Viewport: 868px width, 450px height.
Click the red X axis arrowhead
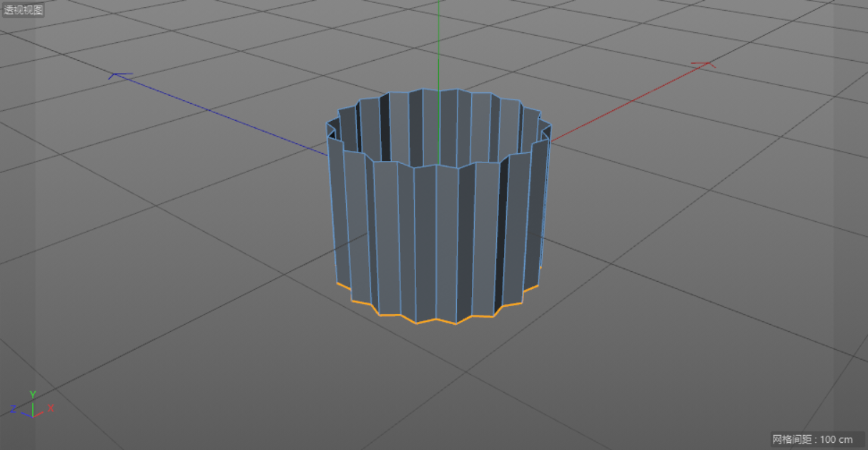click(704, 65)
